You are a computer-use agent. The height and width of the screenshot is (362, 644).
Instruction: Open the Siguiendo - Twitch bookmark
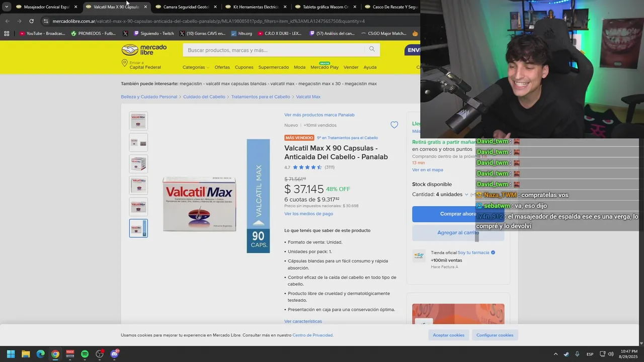153,34
